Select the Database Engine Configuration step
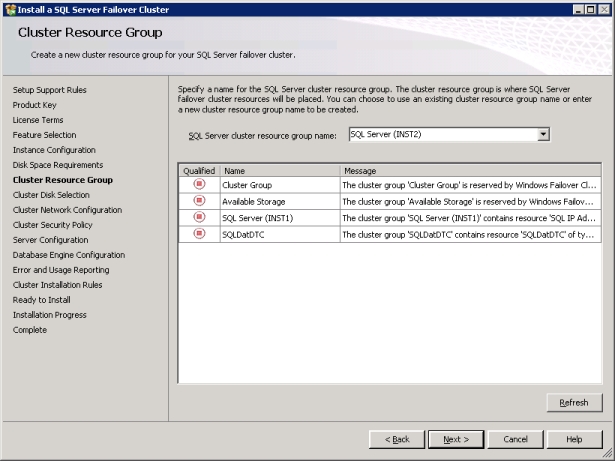The image size is (615, 461). tap(69, 255)
